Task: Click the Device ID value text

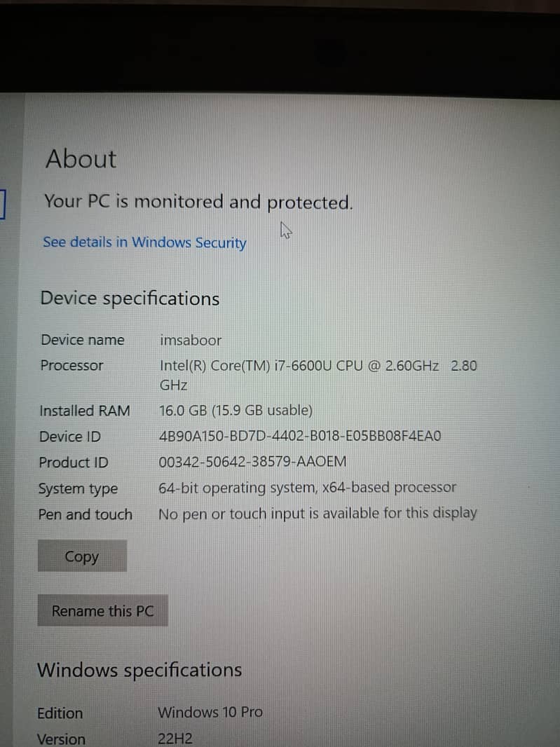Action: pos(300,436)
